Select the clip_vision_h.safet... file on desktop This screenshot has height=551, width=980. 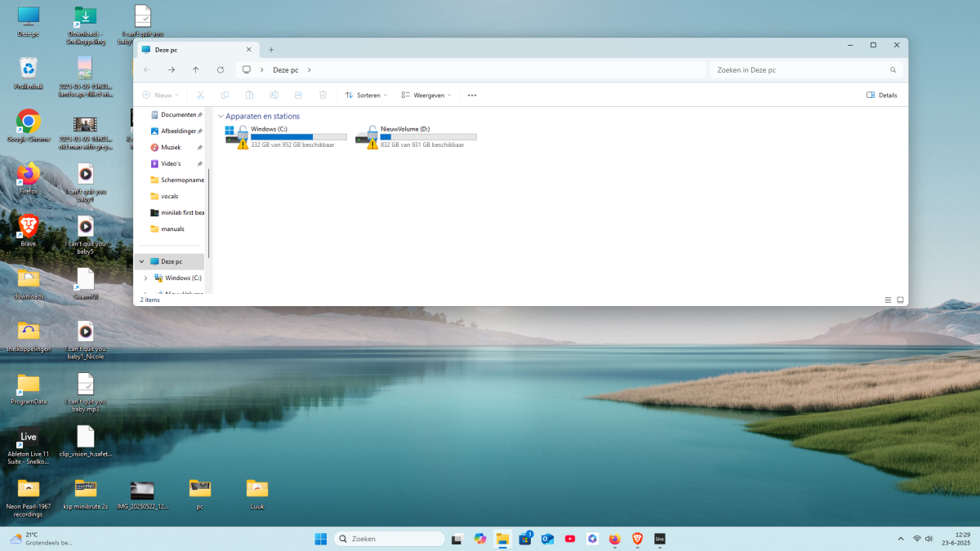(x=86, y=442)
